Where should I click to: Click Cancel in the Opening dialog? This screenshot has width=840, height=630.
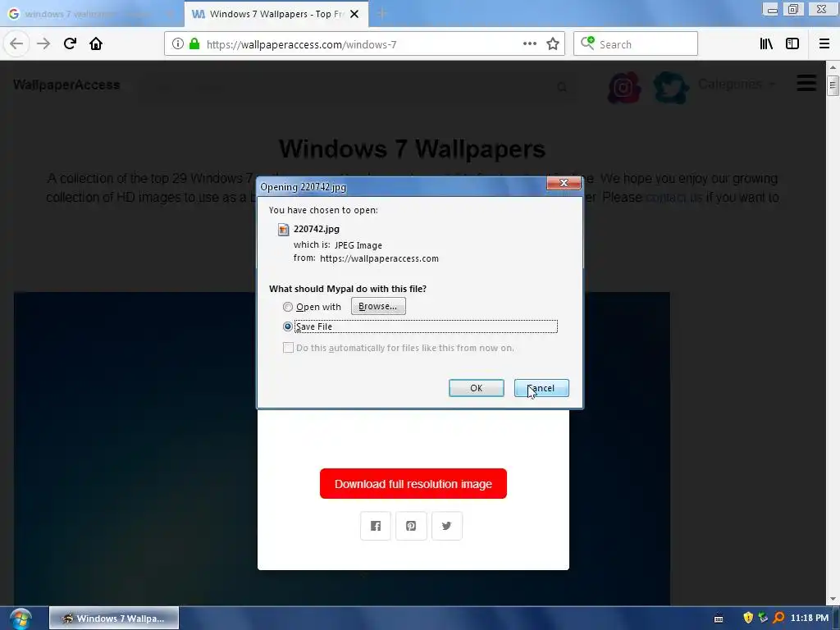point(541,388)
